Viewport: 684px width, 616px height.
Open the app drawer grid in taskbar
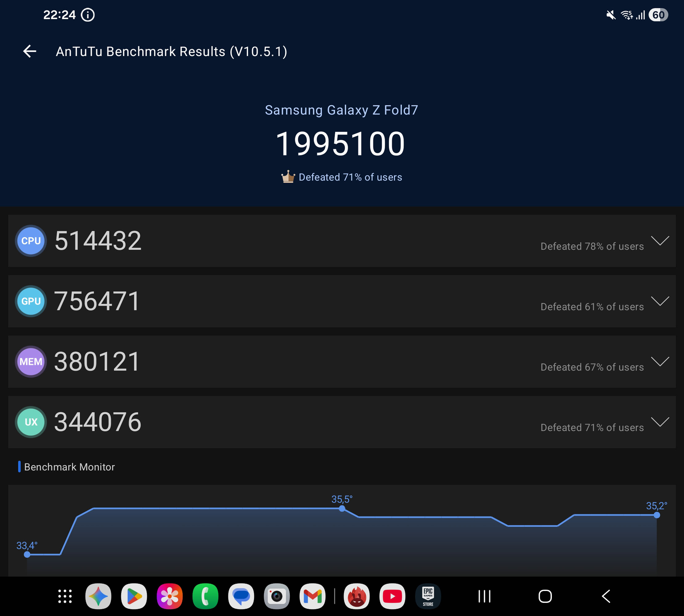tap(65, 596)
